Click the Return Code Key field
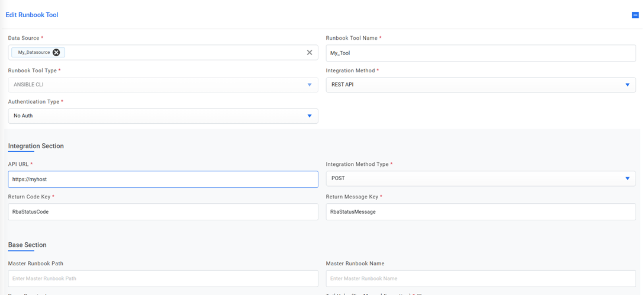 [163, 211]
